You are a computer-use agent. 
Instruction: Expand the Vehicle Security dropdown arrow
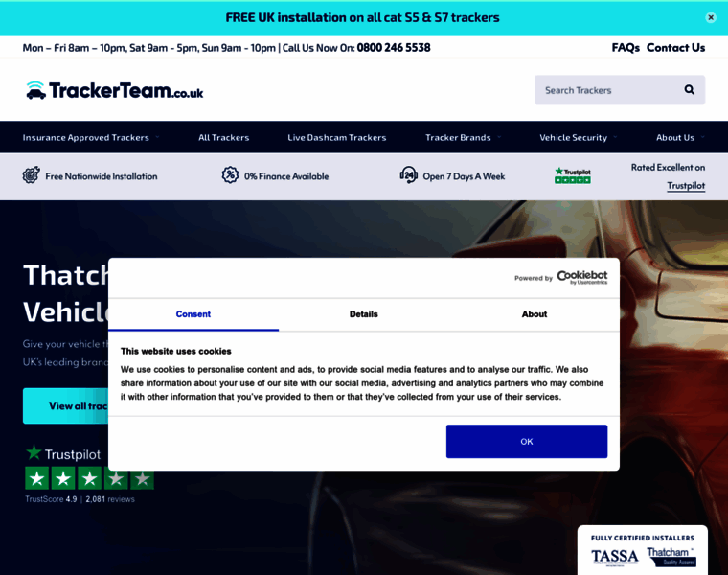tap(615, 137)
